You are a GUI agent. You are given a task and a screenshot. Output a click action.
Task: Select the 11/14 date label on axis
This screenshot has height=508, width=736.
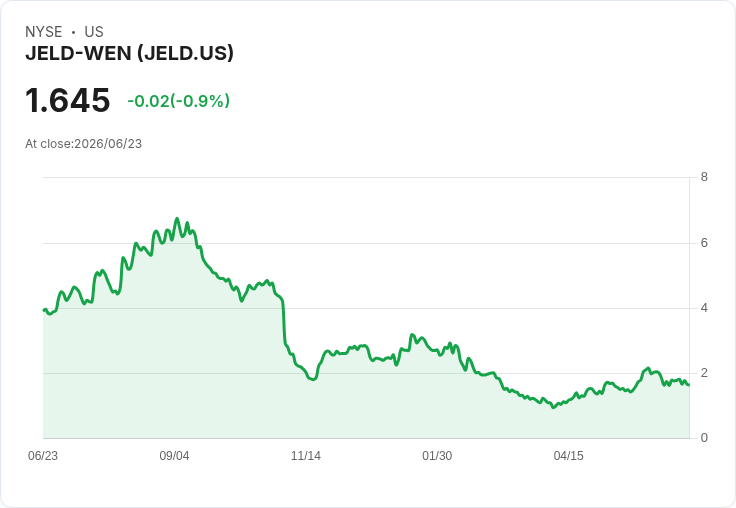[306, 455]
